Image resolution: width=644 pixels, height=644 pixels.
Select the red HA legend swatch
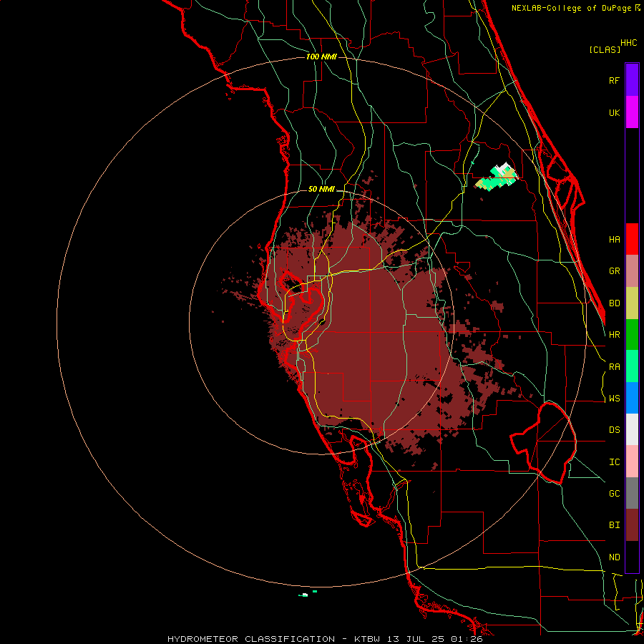tap(632, 239)
